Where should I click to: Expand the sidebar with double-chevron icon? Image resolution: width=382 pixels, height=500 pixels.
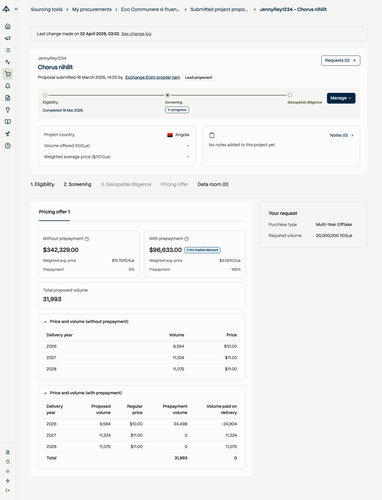[x=16, y=9]
